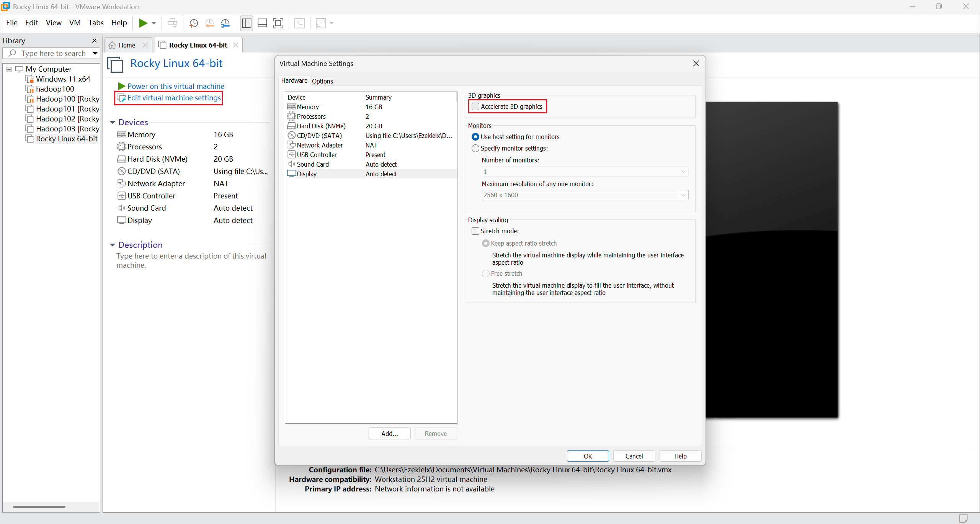The image size is (980, 524).
Task: Enable the Stretch mode checkbox
Action: click(x=475, y=231)
